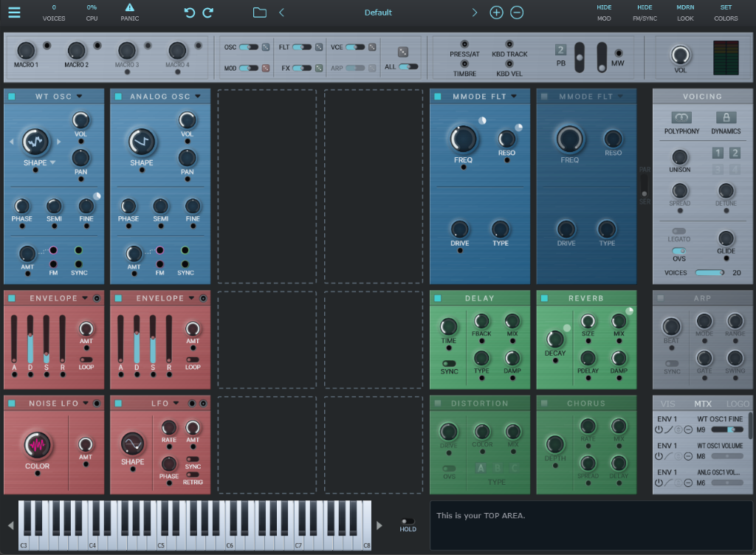The height and width of the screenshot is (555, 756).
Task: Switch to the VIS tab
Action: (x=667, y=404)
